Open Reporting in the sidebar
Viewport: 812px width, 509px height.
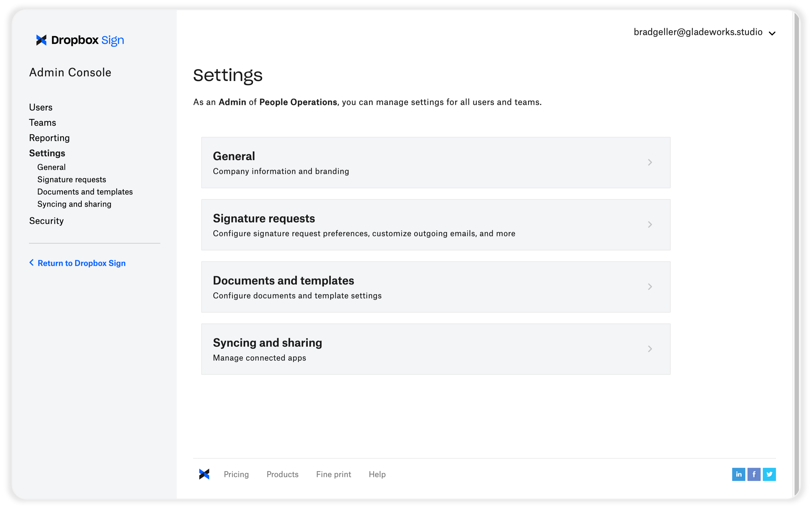coord(50,138)
